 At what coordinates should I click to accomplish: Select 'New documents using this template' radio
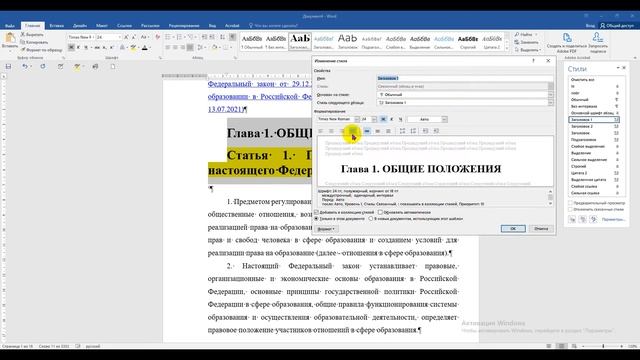pos(371,219)
